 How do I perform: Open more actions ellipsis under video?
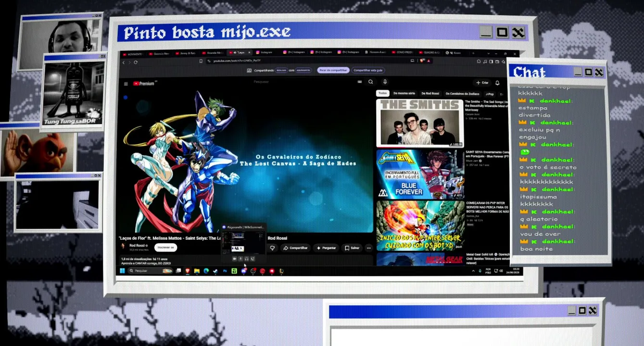(x=368, y=248)
